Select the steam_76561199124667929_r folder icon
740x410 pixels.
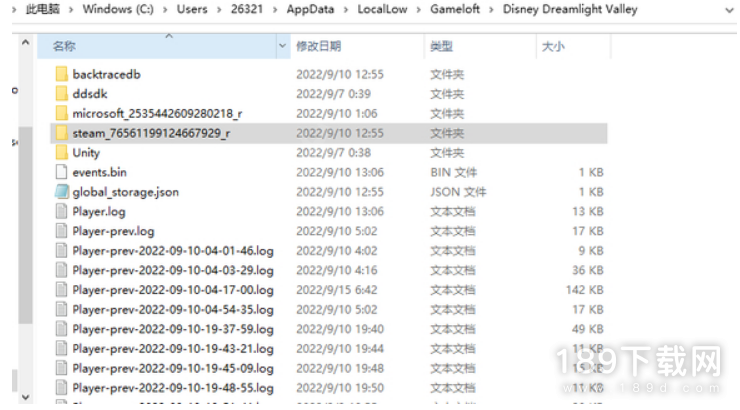pos(61,133)
